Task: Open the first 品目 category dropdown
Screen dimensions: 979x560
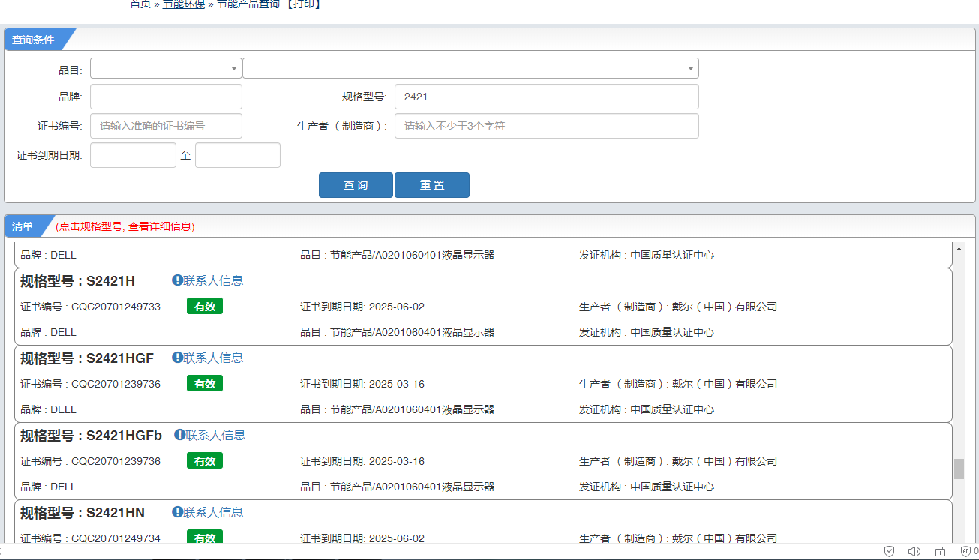Action: [x=166, y=68]
